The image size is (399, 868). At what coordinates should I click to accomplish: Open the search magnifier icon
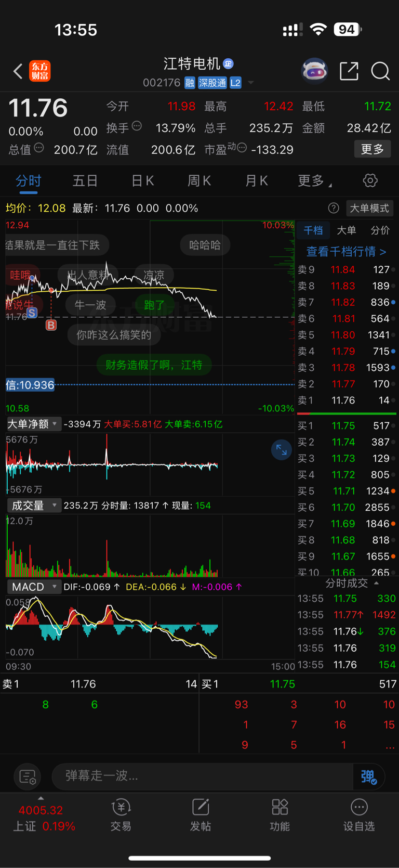point(380,71)
